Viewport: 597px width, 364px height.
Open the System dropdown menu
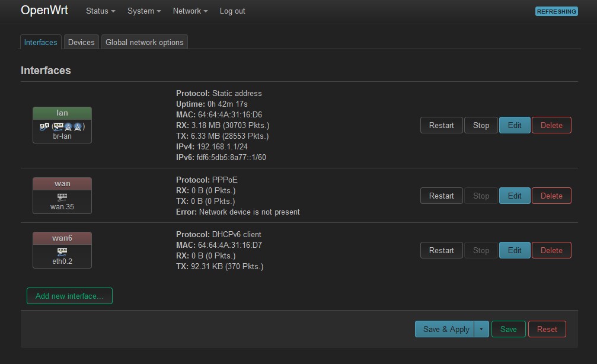pos(144,11)
